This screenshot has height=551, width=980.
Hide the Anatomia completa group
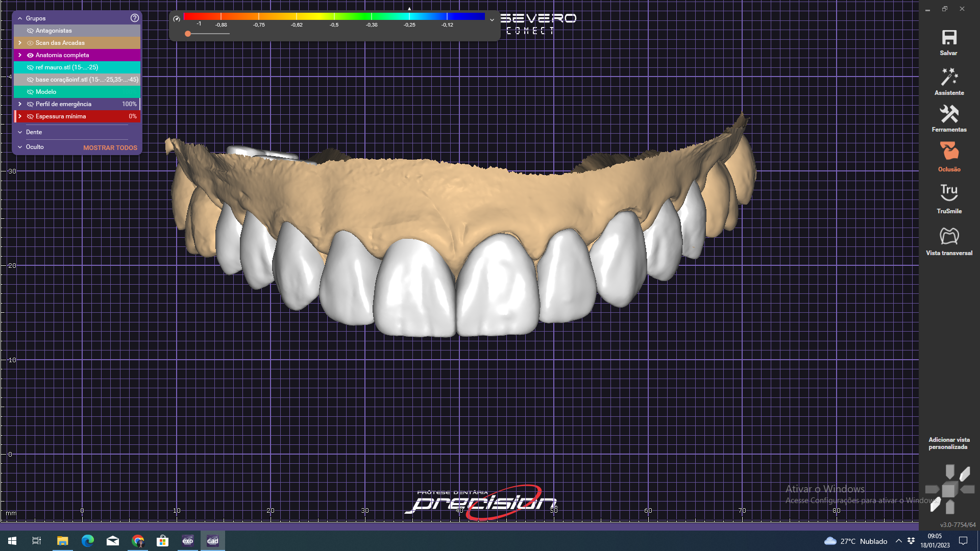pyautogui.click(x=30, y=55)
